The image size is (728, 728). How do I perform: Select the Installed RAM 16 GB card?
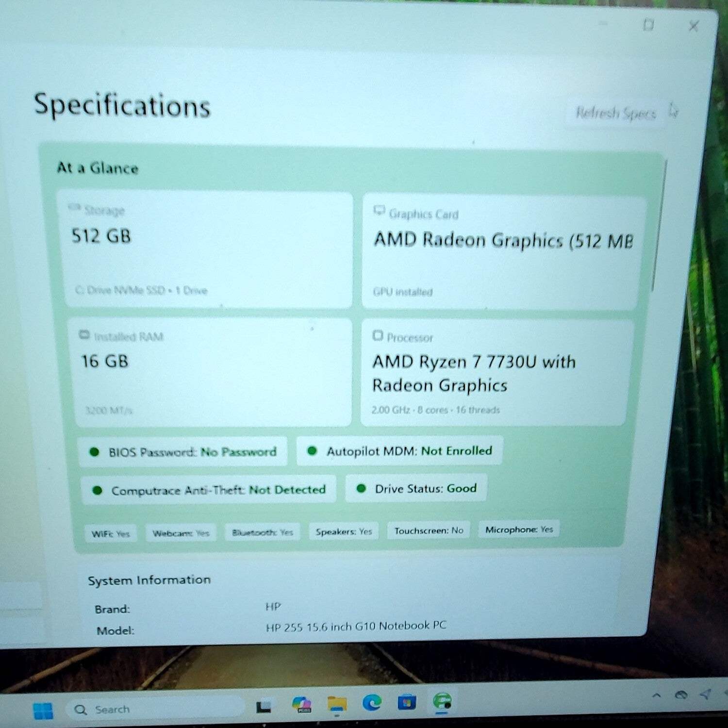[x=210, y=373]
